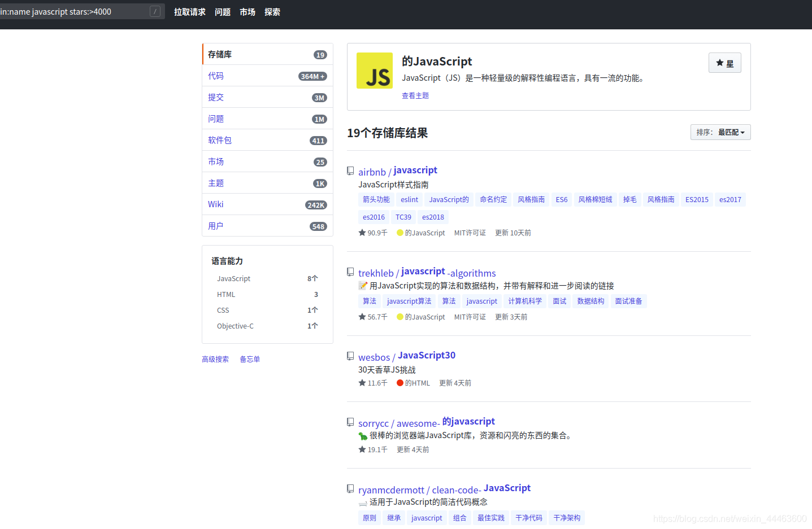
Task: Click the 计算机科学 topic tag
Action: 525,301
